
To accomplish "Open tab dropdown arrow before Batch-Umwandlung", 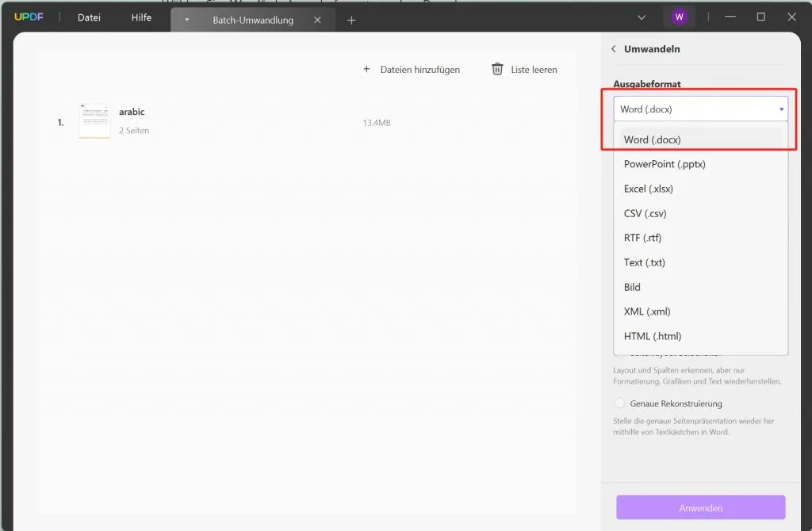I will [187, 20].
